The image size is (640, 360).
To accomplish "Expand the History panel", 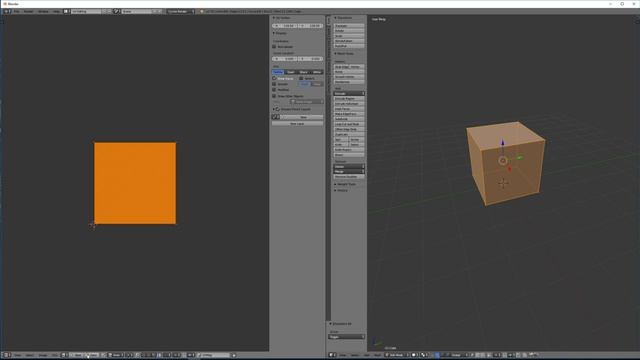I will 341,191.
